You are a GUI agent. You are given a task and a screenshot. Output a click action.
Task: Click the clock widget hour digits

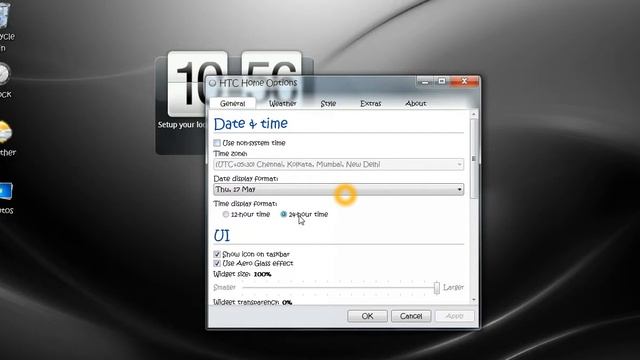[197, 84]
